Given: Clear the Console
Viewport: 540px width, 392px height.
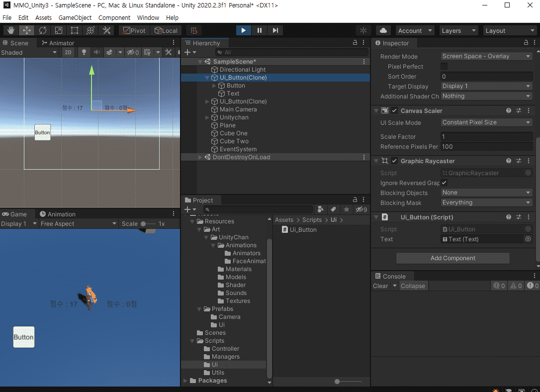Looking at the screenshot, I should [380, 286].
